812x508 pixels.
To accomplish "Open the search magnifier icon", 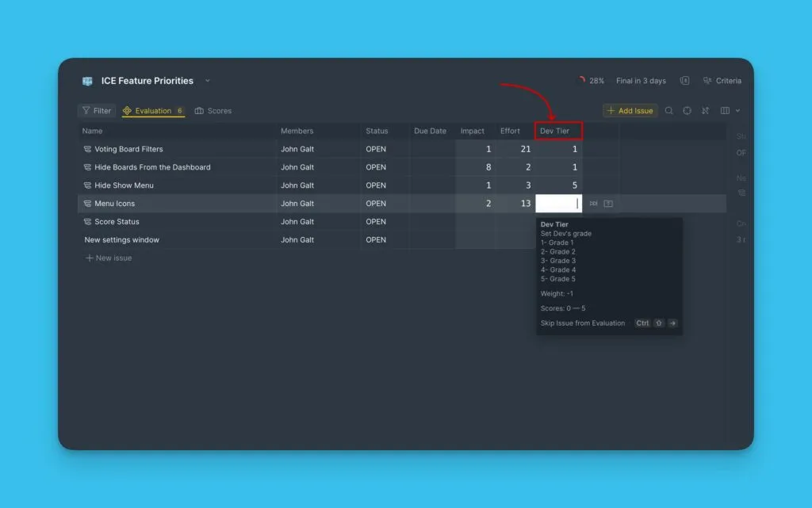I will pos(669,111).
